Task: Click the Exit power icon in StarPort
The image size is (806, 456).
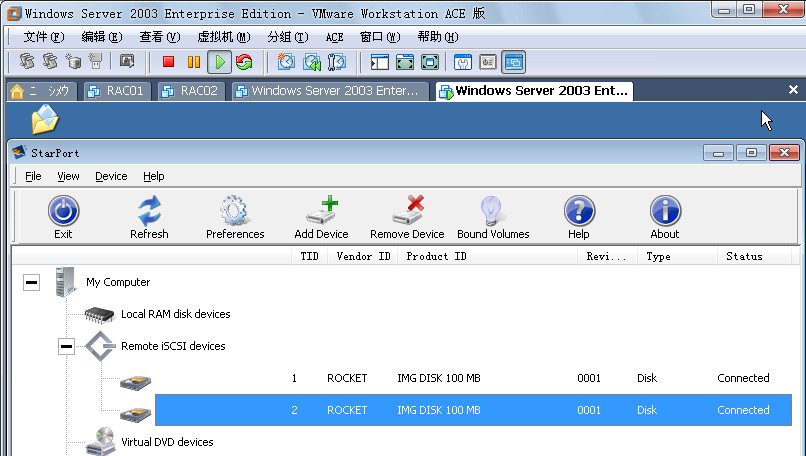Action: pyautogui.click(x=63, y=211)
